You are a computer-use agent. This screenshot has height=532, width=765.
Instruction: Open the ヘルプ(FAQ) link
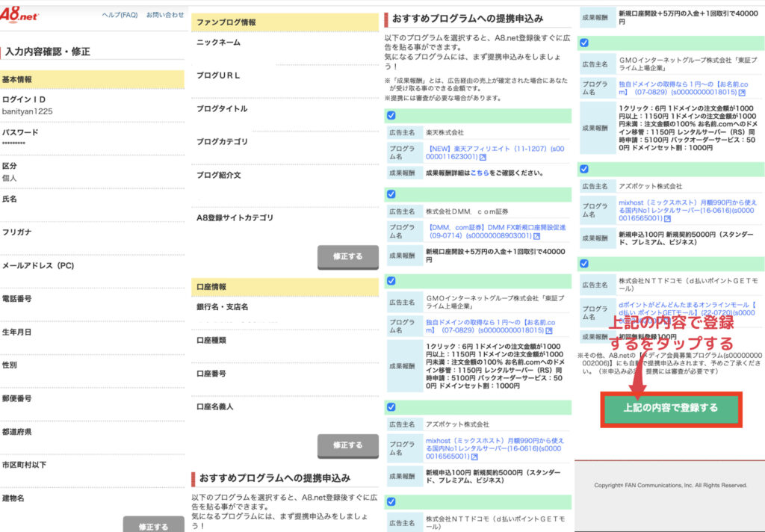120,15
